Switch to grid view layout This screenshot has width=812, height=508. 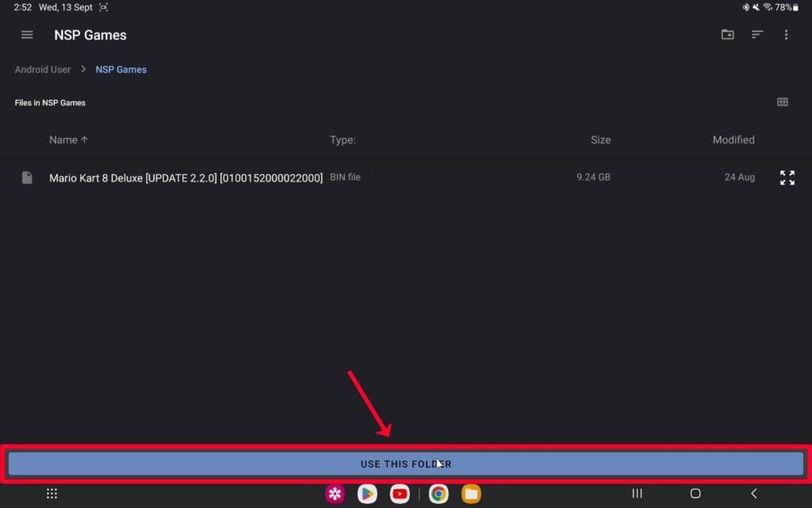[783, 102]
